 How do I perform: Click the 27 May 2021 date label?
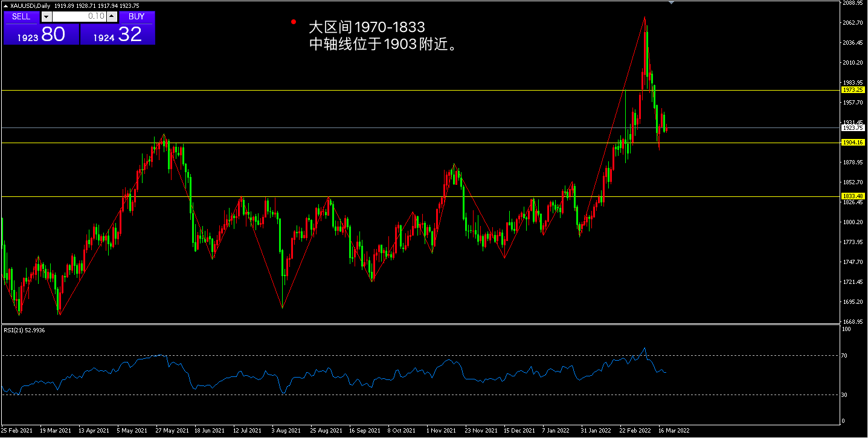coord(171,431)
